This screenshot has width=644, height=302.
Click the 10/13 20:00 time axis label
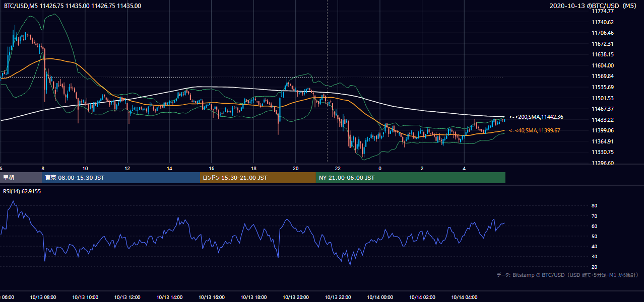pyautogui.click(x=296, y=297)
